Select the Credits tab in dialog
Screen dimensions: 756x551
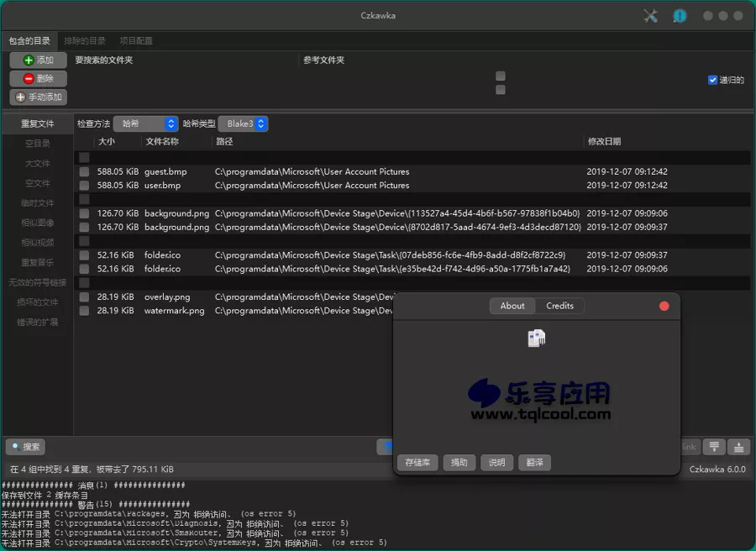pyautogui.click(x=559, y=306)
